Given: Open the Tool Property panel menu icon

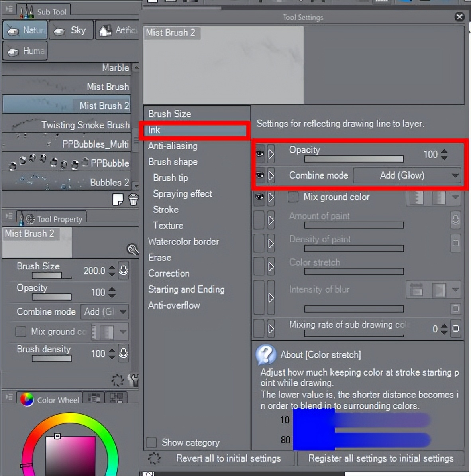Looking at the screenshot, I should tap(9, 216).
